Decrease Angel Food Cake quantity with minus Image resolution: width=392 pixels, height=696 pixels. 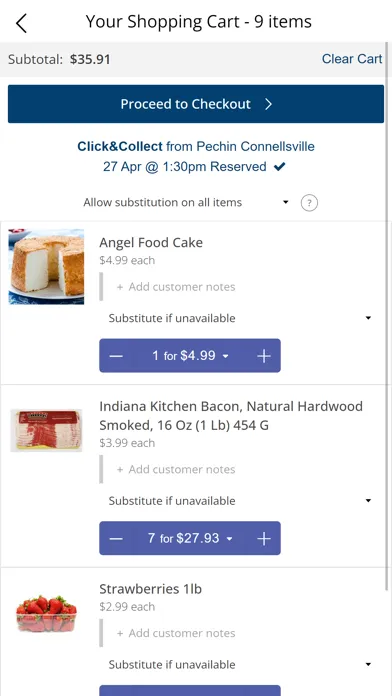[x=116, y=356]
